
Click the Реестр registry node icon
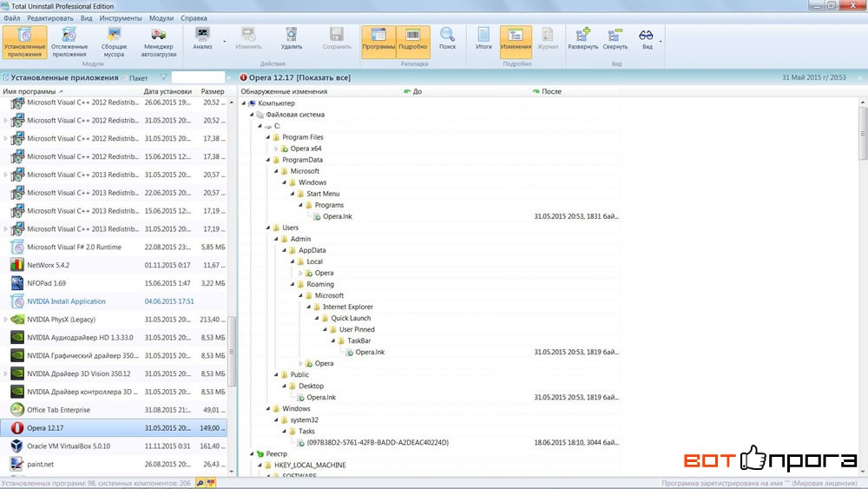click(x=260, y=453)
